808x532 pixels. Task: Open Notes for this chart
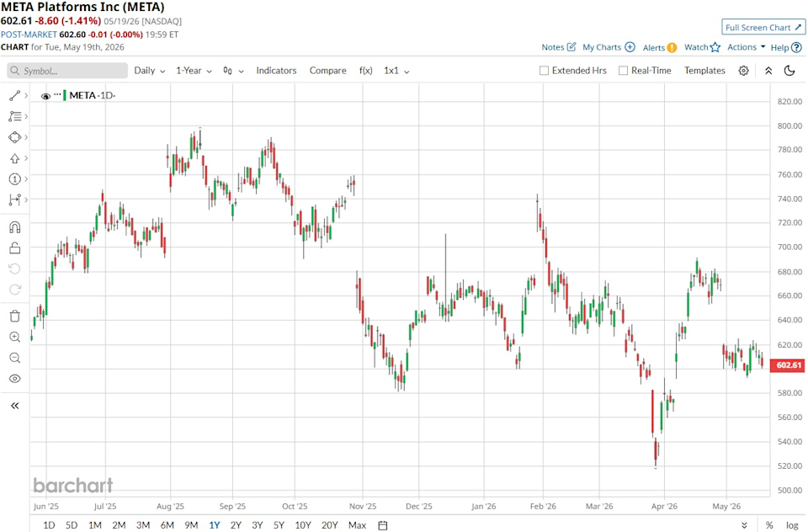[x=559, y=47]
